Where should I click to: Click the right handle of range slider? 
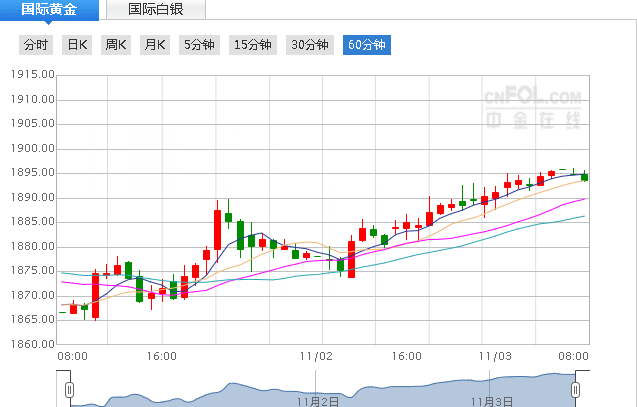(575, 389)
